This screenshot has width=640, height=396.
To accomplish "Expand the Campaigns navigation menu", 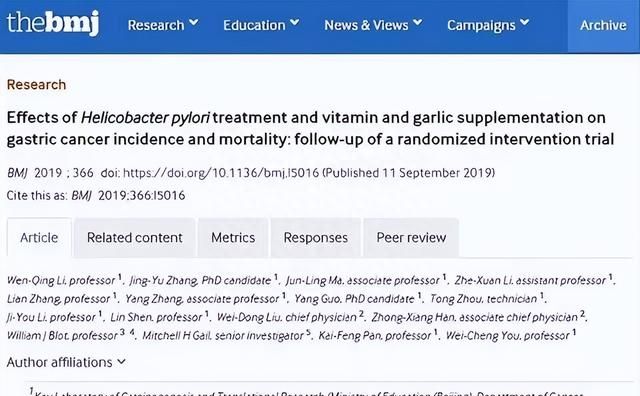I will pyautogui.click(x=488, y=25).
